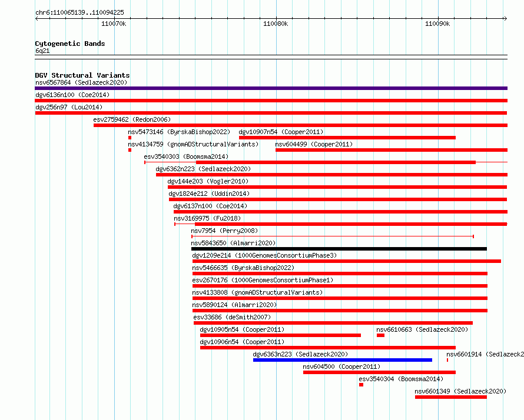Click nsv5473146 (ByrskaBishop2022) label

pyautogui.click(x=179, y=132)
